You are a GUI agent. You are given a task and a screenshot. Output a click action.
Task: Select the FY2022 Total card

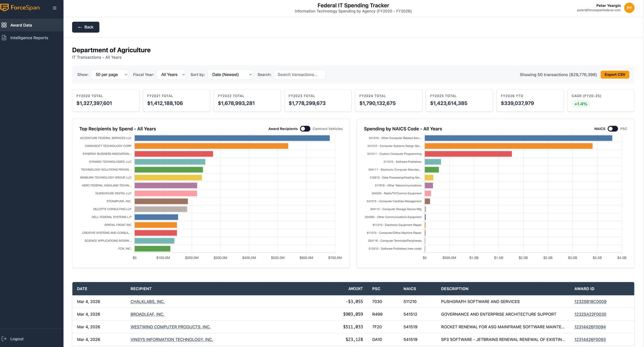click(247, 101)
